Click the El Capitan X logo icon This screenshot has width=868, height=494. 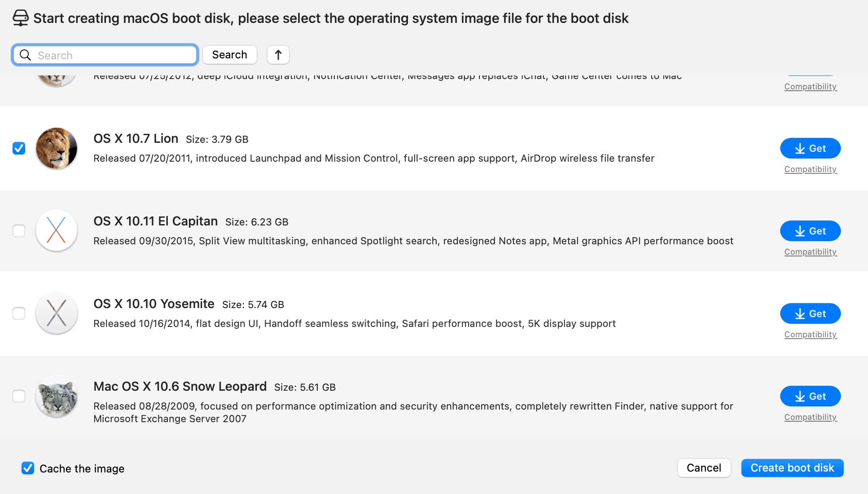point(57,231)
